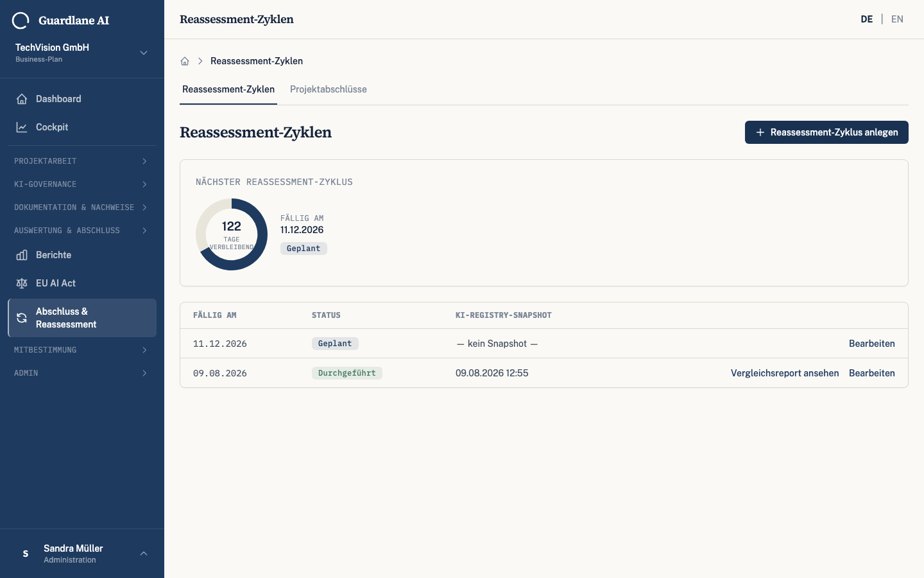Expand the Dokumentation & Nachweise section
924x578 pixels.
point(82,207)
